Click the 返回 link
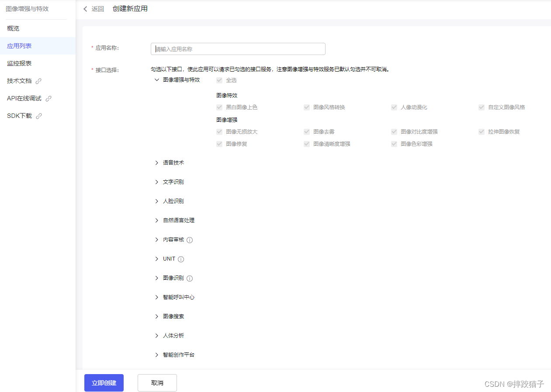This screenshot has height=392, width=551. point(98,9)
